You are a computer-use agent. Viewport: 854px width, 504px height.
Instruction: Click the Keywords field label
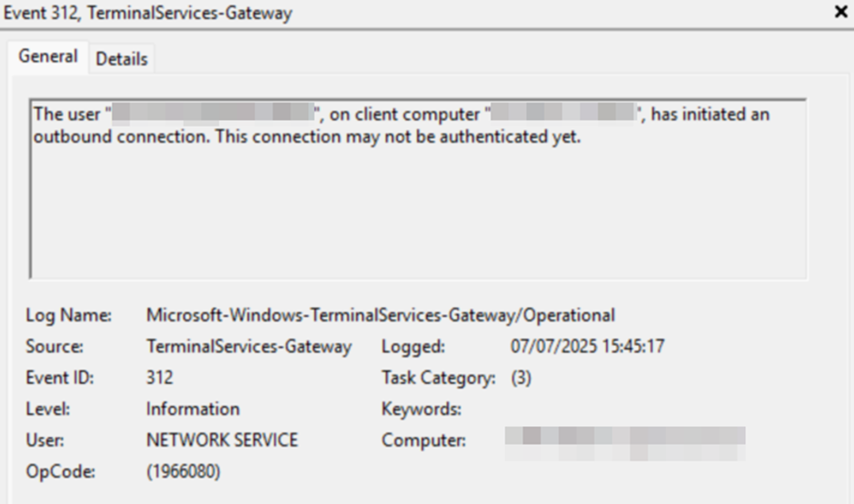pyautogui.click(x=422, y=410)
